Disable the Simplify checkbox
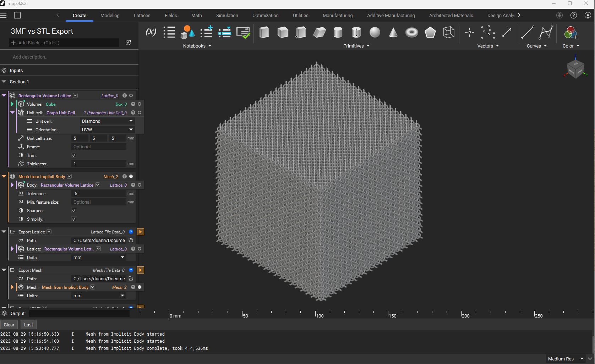 (x=74, y=219)
